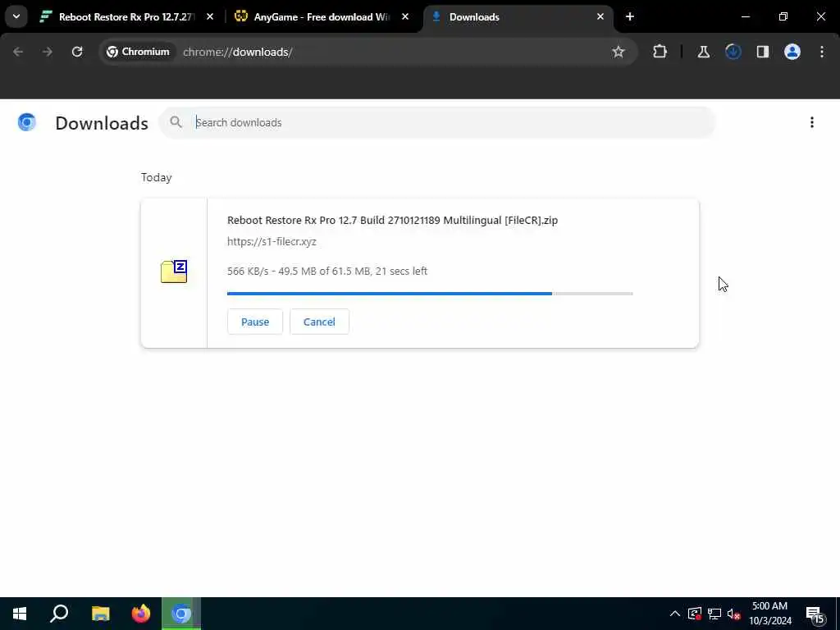Go forward to the next page

point(48,52)
